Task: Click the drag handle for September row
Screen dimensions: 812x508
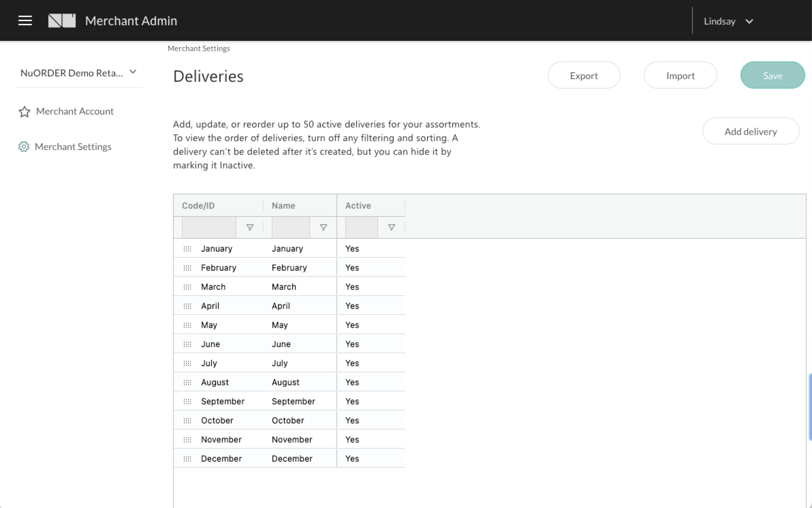Action: tap(187, 401)
